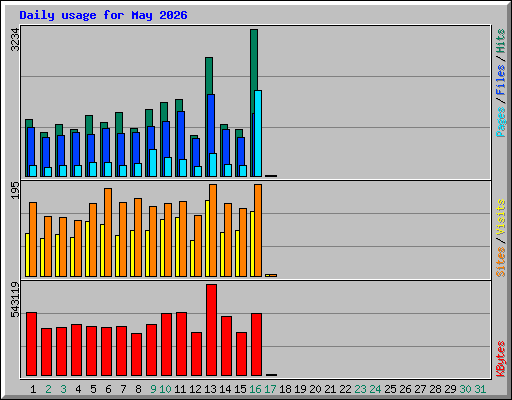Click the 195 visits axis value
This screenshot has width=512, height=400.
tap(15, 191)
